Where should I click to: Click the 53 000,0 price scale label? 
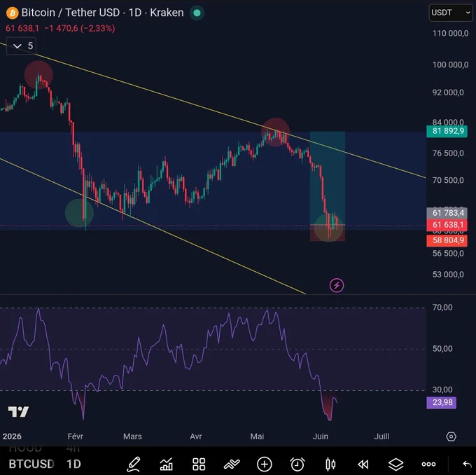448,275
